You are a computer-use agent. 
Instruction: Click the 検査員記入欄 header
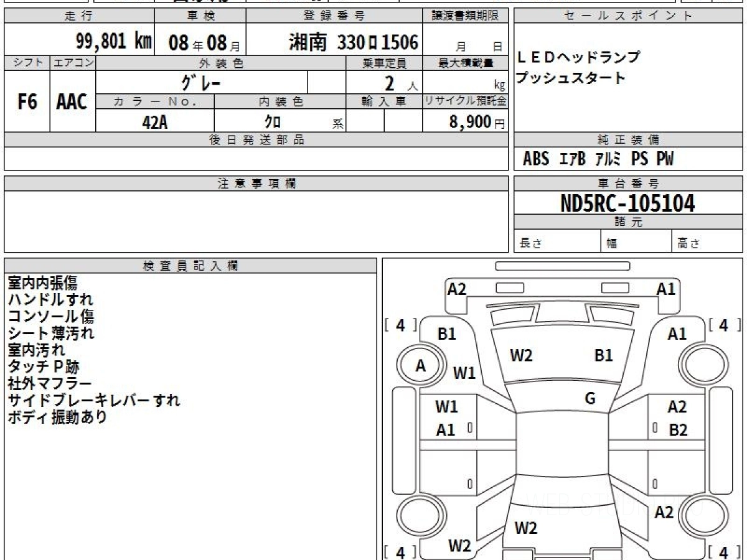tap(190, 266)
